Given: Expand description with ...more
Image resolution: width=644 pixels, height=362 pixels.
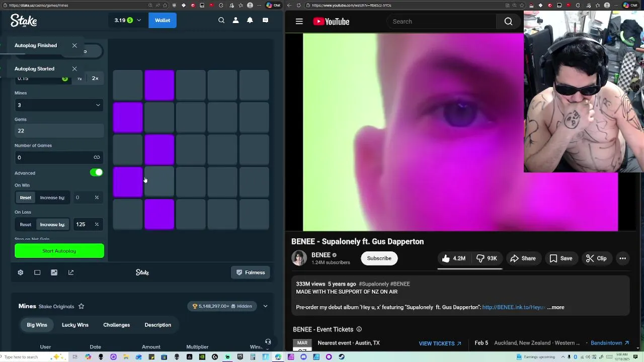Looking at the screenshot, I should (555, 307).
